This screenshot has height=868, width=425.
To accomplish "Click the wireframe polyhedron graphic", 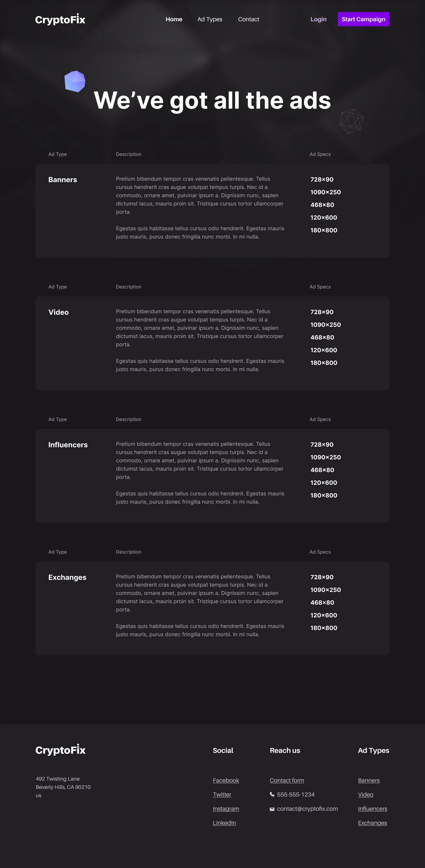I will pyautogui.click(x=351, y=121).
